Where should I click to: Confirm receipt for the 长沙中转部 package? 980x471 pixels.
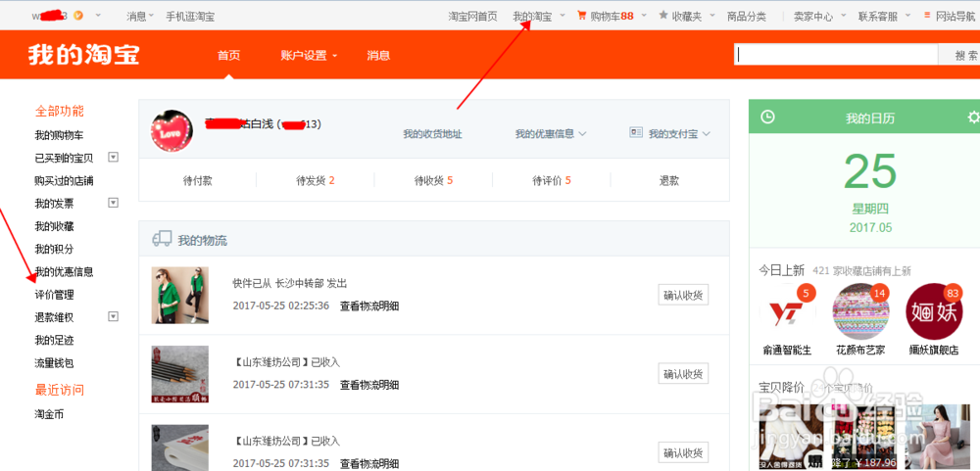pyautogui.click(x=683, y=295)
